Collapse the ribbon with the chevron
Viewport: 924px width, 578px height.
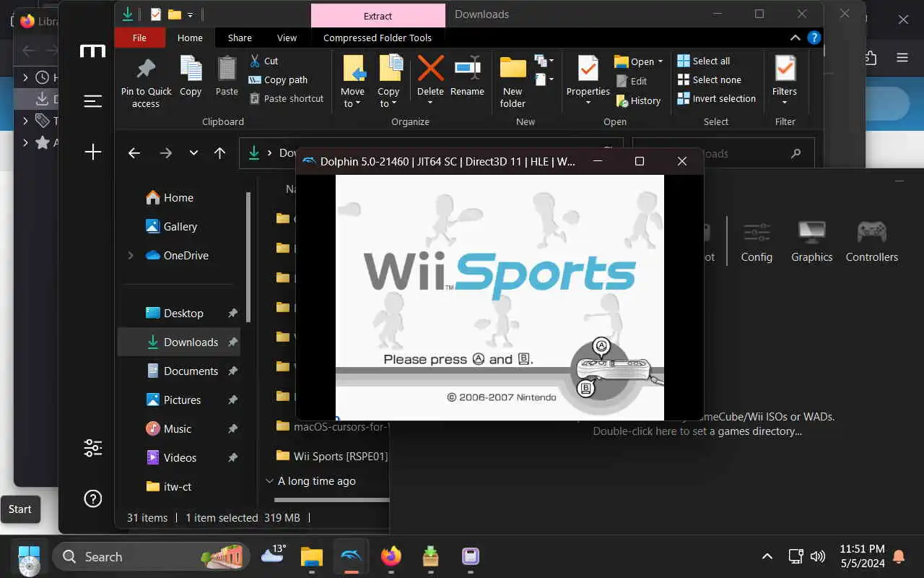click(795, 38)
